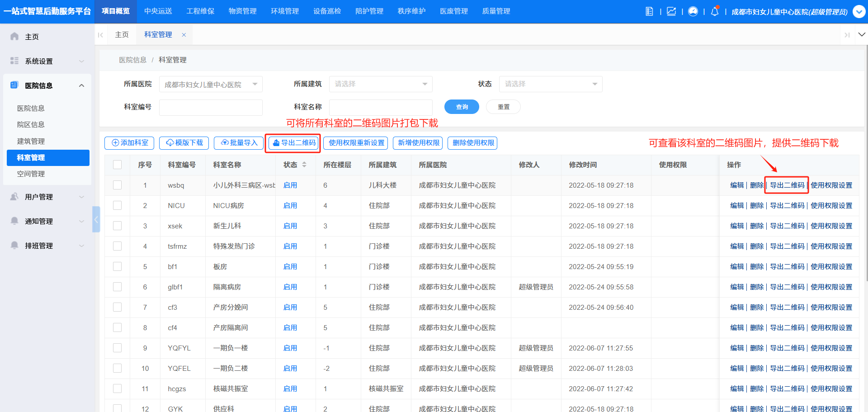
Task: Open the 项目概览 top menu
Action: click(x=116, y=11)
